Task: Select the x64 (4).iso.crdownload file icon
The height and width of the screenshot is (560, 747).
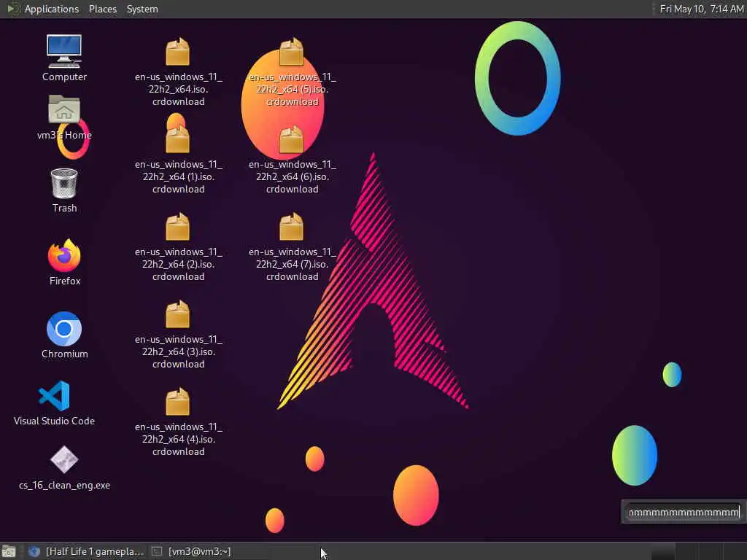Action: 178,402
